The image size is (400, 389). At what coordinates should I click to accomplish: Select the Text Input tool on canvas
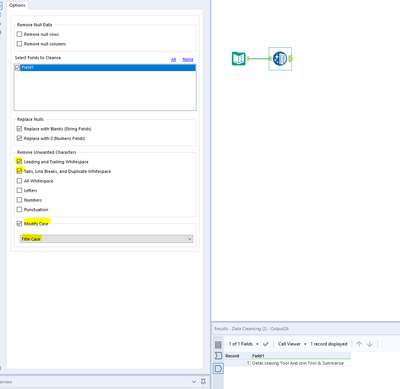[239, 59]
